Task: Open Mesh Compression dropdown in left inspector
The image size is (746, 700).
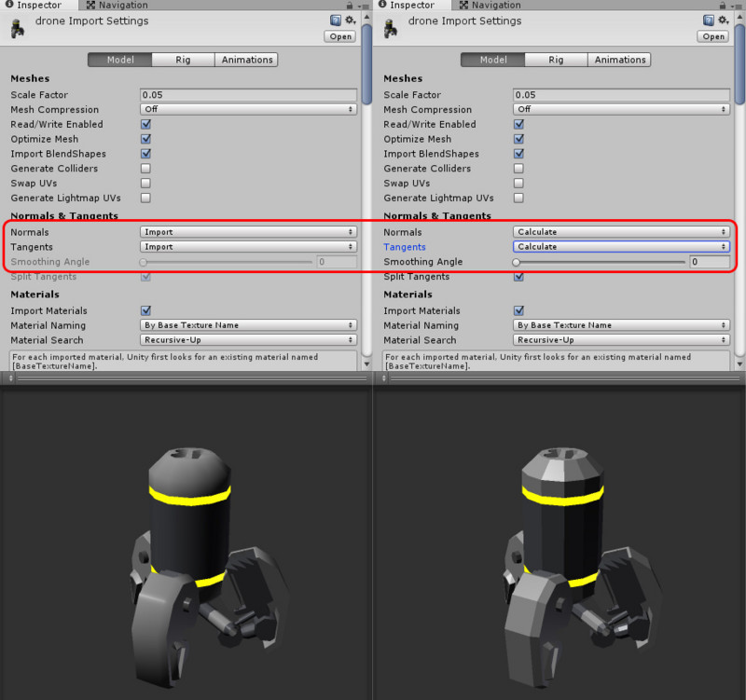Action: click(x=248, y=109)
